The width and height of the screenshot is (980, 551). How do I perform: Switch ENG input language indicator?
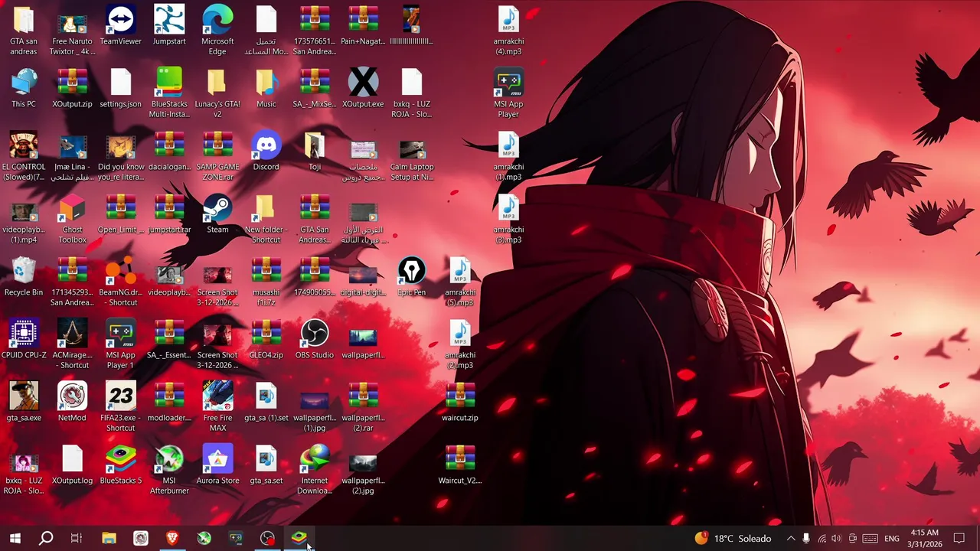tap(892, 539)
